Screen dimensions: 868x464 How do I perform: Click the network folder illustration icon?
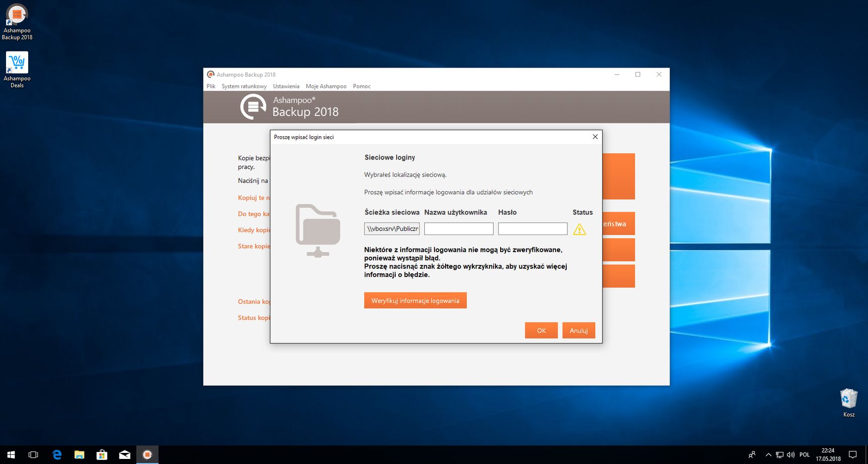(318, 230)
